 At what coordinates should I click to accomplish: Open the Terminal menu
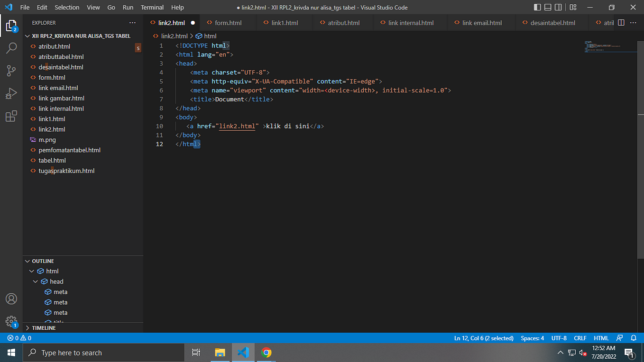coord(152,7)
